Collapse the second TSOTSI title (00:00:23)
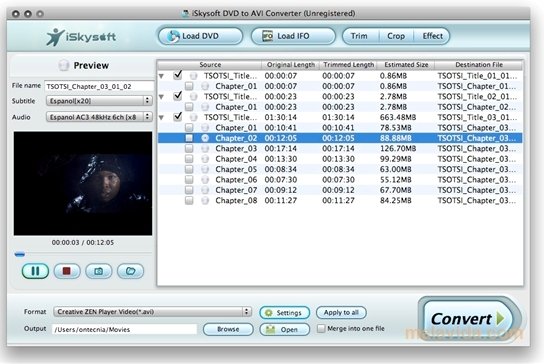Image resolution: width=544 pixels, height=364 pixels. coord(161,97)
